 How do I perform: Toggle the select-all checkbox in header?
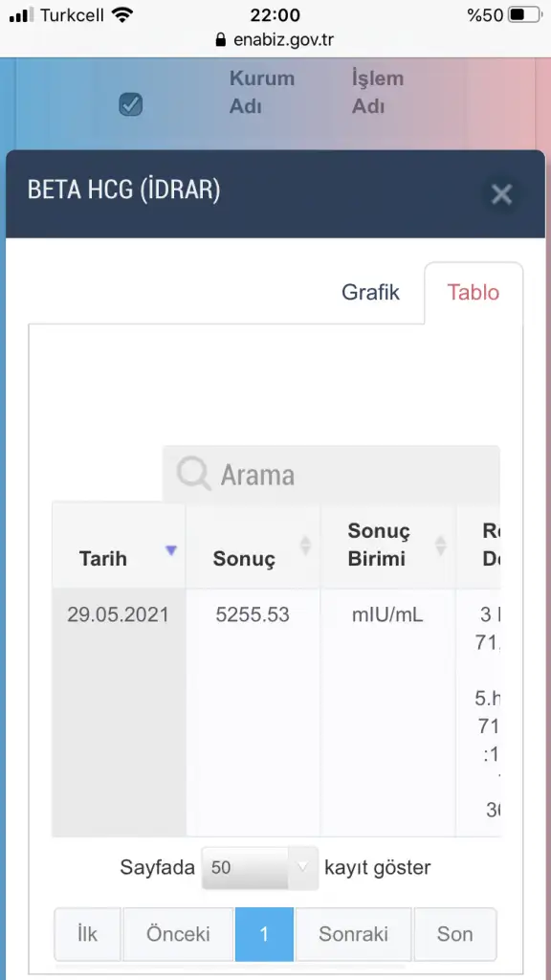click(130, 105)
